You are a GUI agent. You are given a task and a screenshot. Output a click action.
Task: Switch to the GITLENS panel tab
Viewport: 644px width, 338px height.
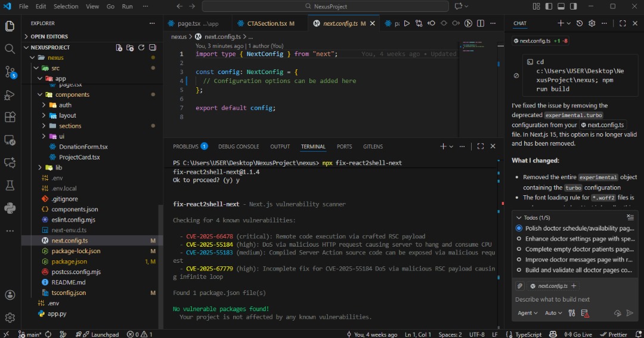click(373, 146)
